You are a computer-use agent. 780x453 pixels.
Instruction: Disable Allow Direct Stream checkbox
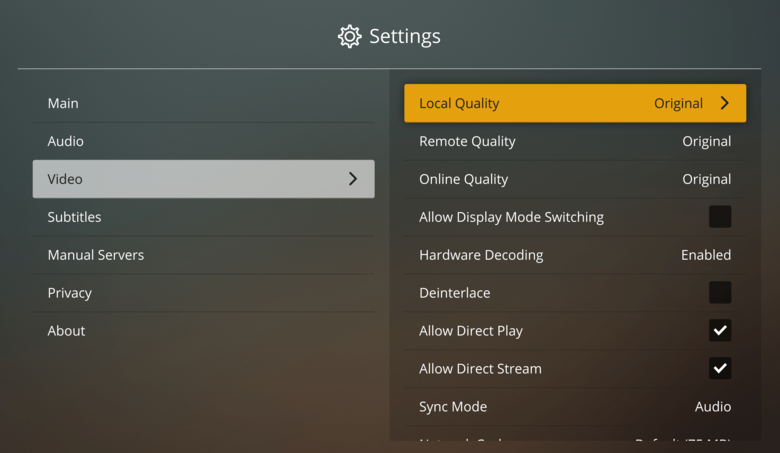(x=720, y=368)
